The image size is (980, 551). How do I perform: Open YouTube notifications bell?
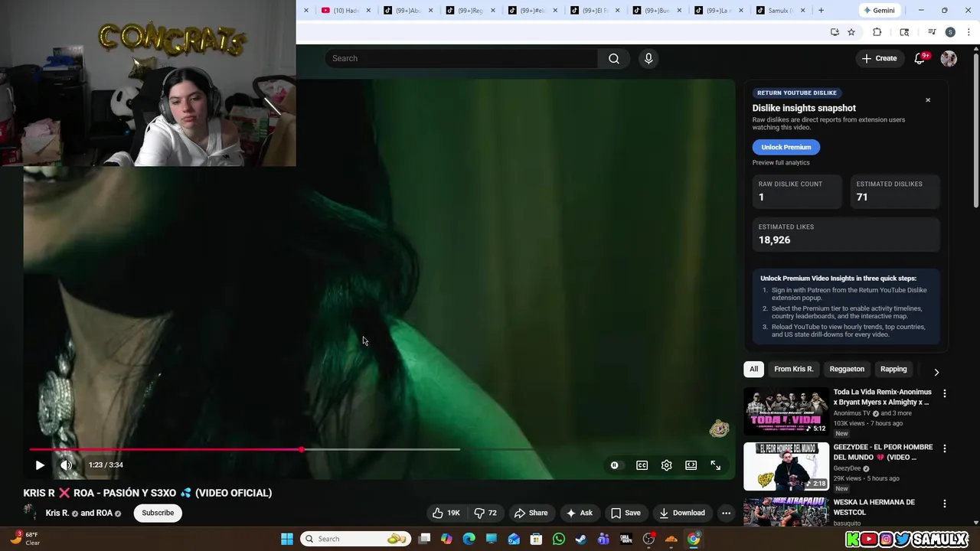[920, 59]
